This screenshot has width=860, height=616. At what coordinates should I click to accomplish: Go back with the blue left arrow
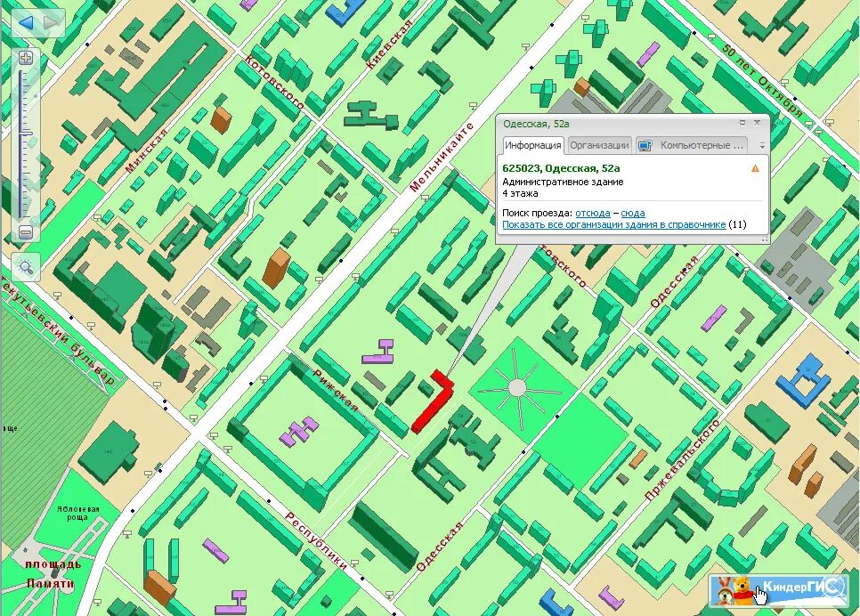pyautogui.click(x=27, y=22)
